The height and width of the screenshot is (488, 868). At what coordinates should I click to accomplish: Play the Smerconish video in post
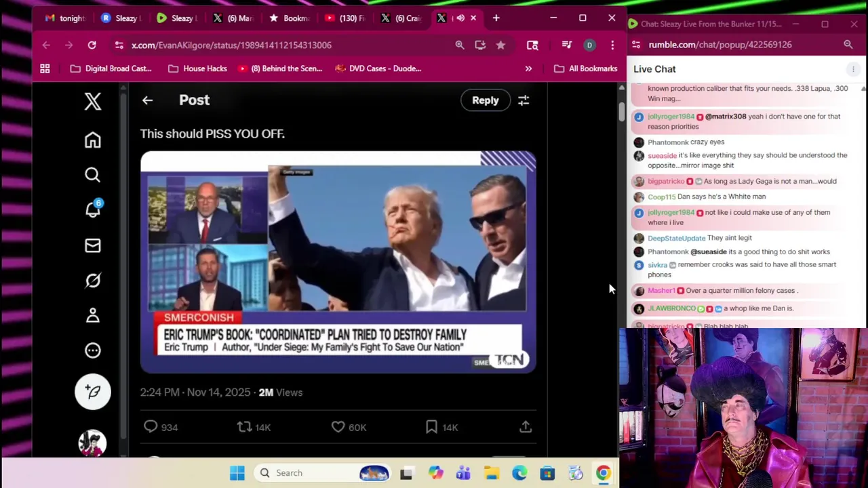(x=338, y=262)
